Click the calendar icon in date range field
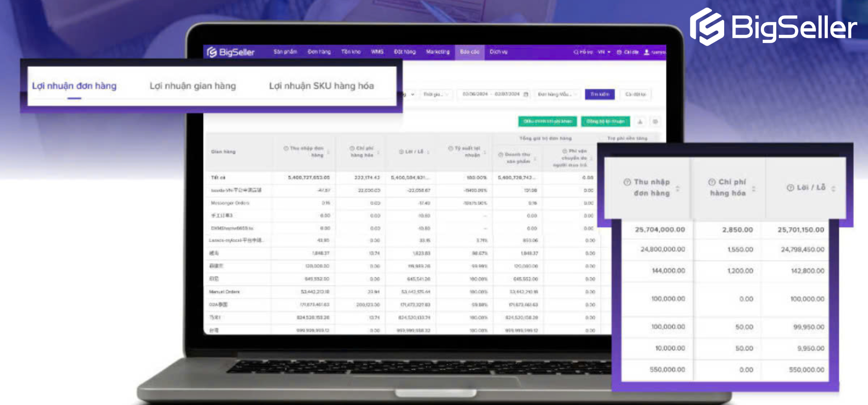868x405 pixels. point(526,94)
